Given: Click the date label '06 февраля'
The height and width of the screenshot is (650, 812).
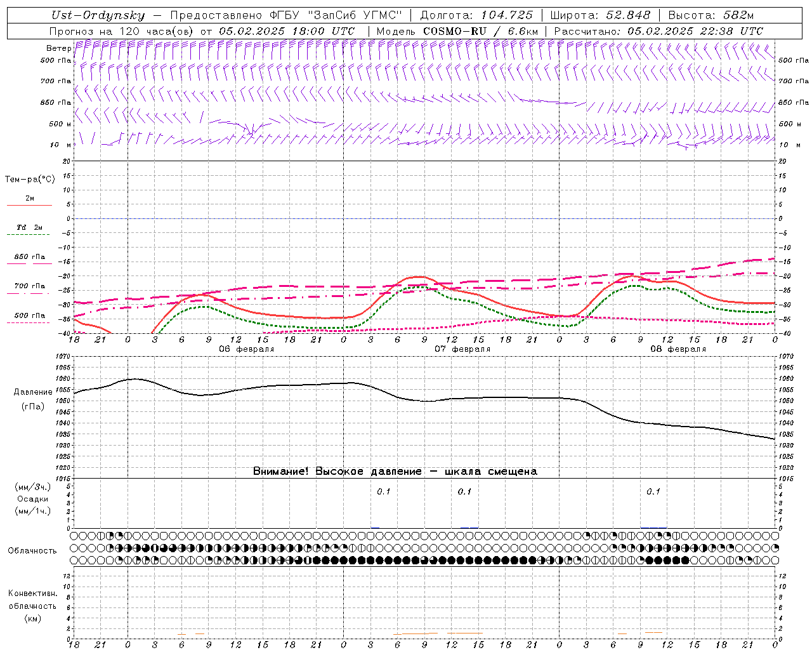Looking at the screenshot, I should (x=247, y=349).
